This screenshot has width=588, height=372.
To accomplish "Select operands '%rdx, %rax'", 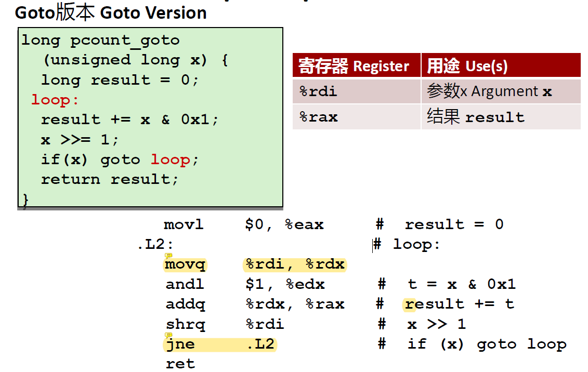I will pyautogui.click(x=295, y=304).
